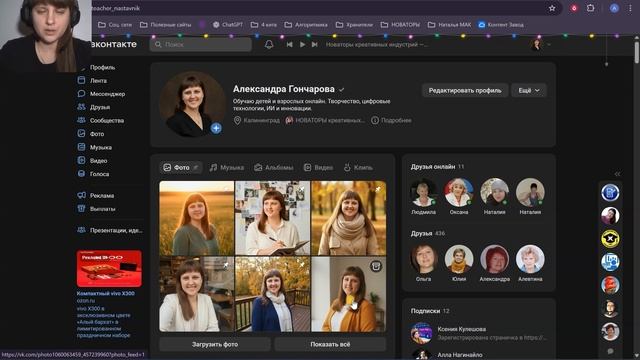Open the Подписки section heading
This screenshot has width=640, height=360.
(x=430, y=311)
